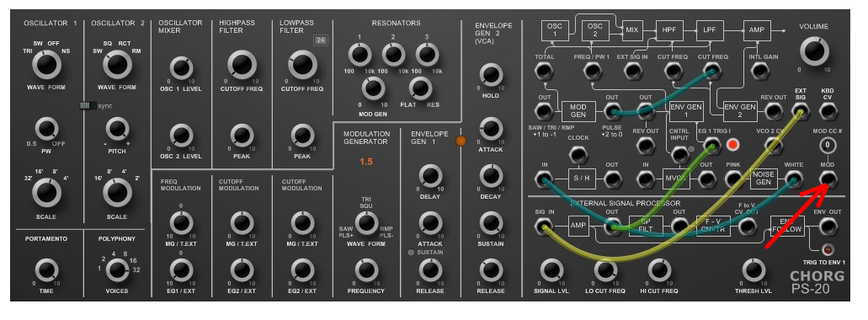
Task: Toggle the Envelope Gen 1 SUSTAIN switch
Action: (411, 253)
